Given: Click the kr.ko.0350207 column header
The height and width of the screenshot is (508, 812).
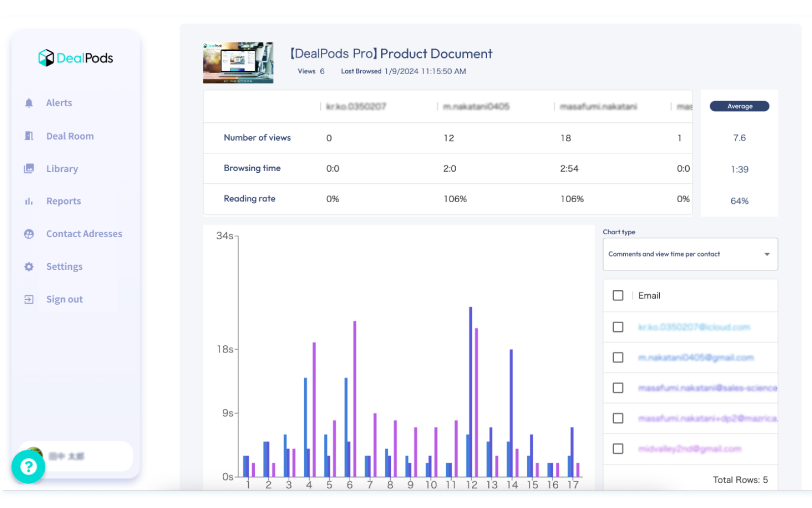Looking at the screenshot, I should (x=356, y=107).
